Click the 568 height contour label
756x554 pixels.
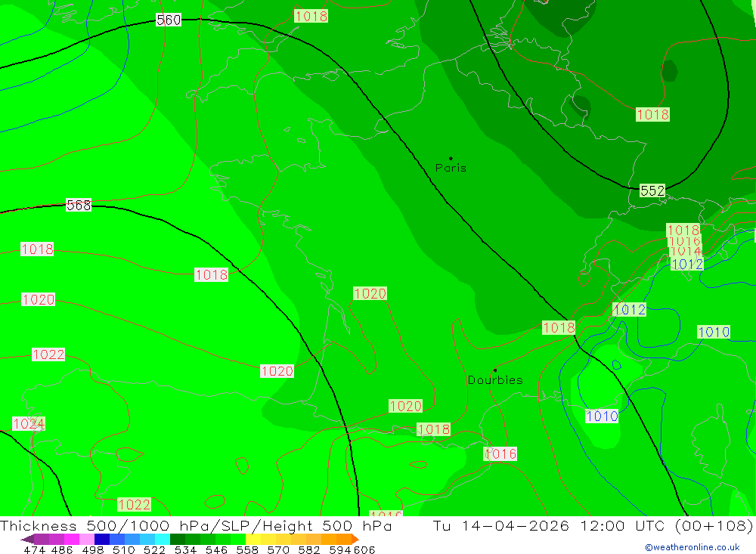click(79, 206)
